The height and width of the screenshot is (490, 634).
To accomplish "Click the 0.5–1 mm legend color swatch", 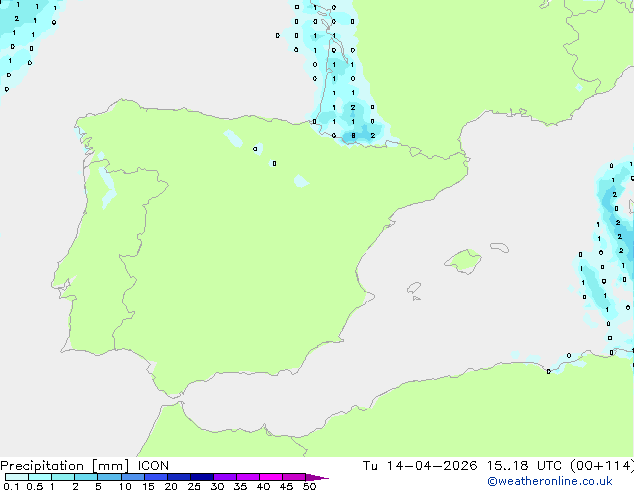I will pyautogui.click(x=40, y=477).
